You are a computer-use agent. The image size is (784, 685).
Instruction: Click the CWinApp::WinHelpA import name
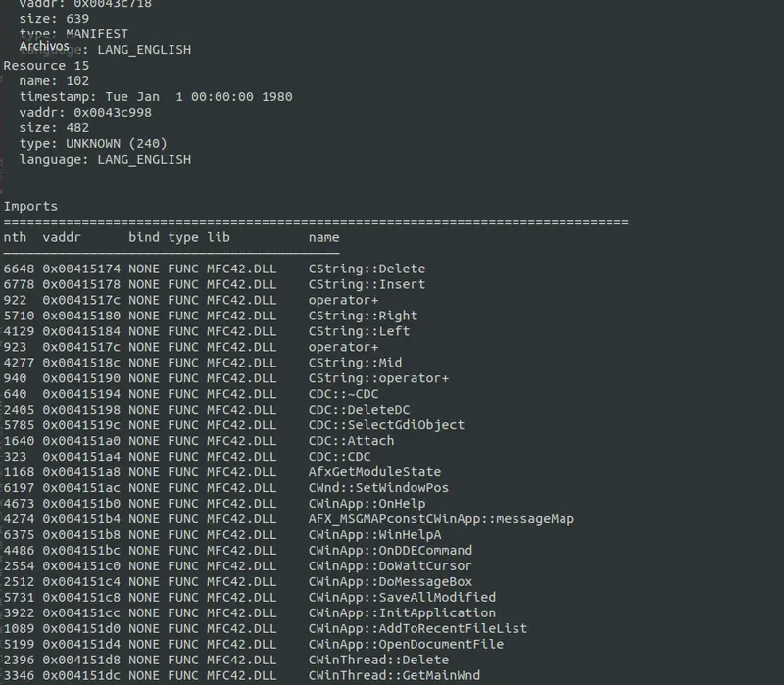pyautogui.click(x=374, y=535)
